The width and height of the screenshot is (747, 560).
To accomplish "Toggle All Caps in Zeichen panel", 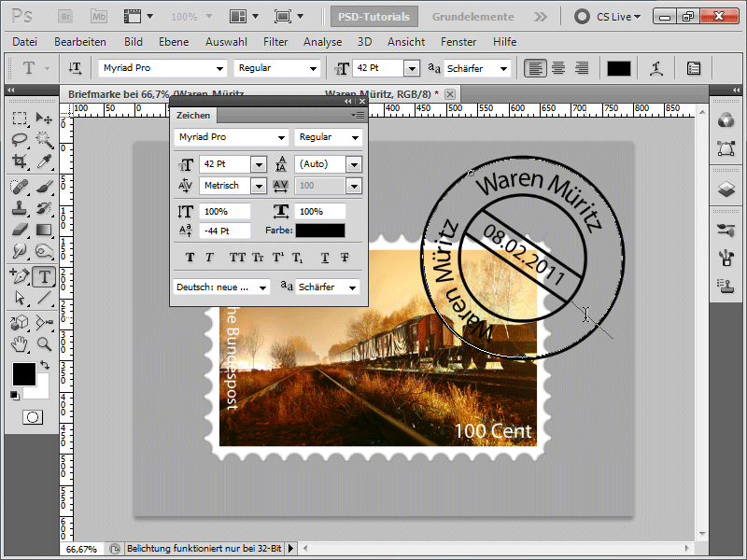I will (x=237, y=258).
